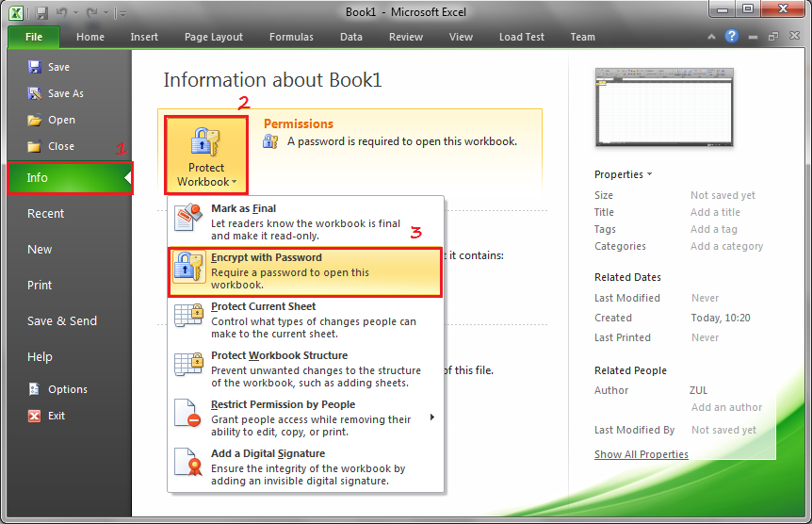Screen dimensions: 812x524
Task: Switch to the Home tab
Action: pos(90,37)
